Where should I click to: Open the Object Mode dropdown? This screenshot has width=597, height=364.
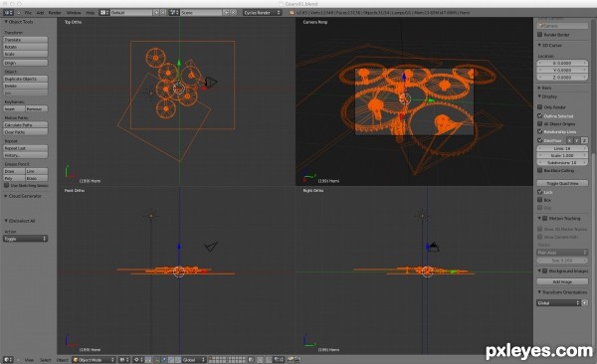pos(94,359)
